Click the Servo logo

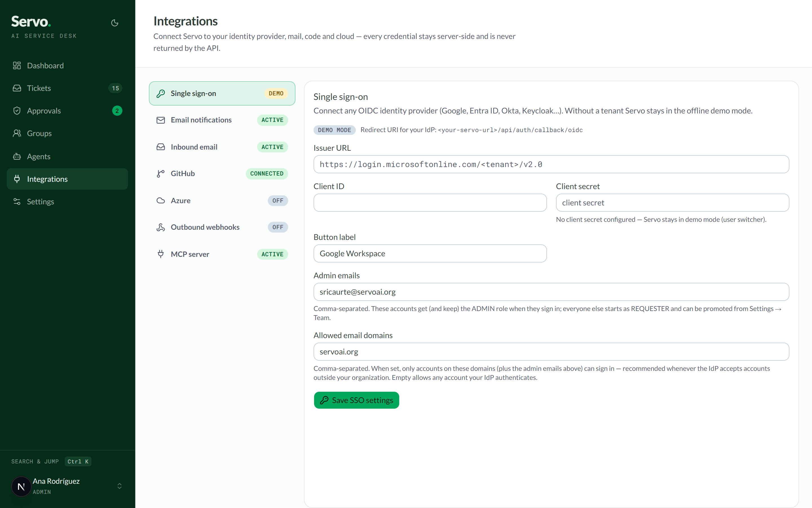31,21
